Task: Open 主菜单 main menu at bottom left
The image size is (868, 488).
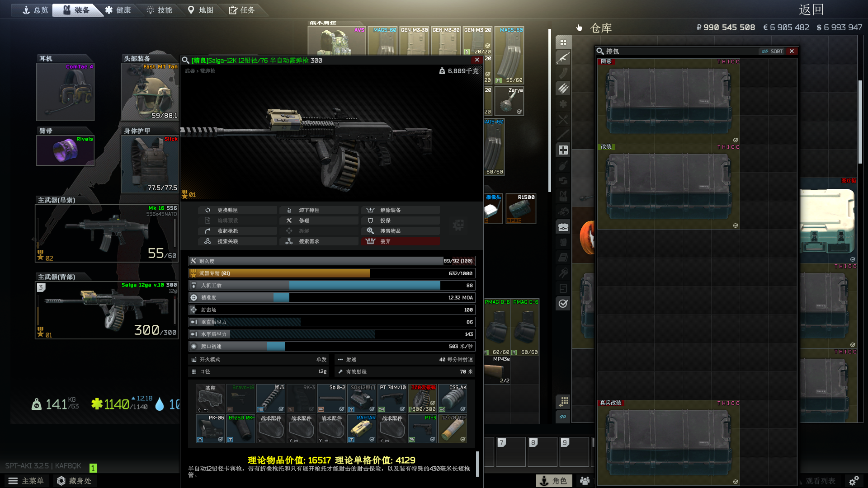Action: coord(26,481)
